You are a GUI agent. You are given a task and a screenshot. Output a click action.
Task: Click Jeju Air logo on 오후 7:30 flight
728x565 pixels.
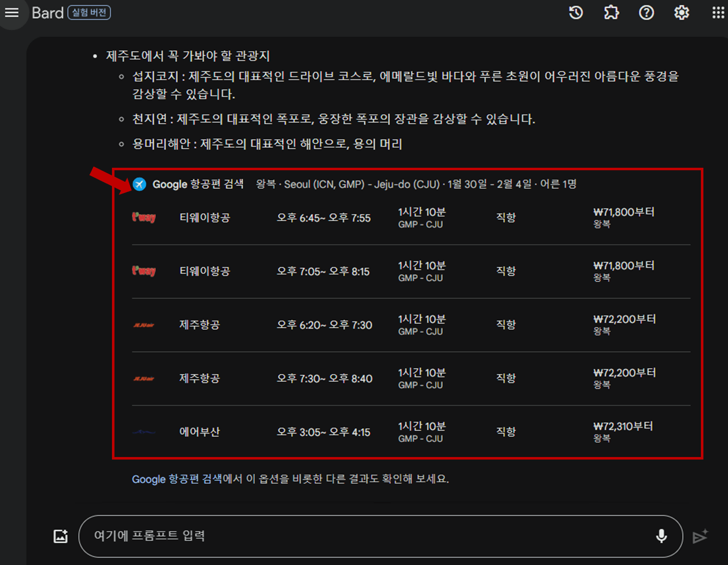[x=144, y=379]
